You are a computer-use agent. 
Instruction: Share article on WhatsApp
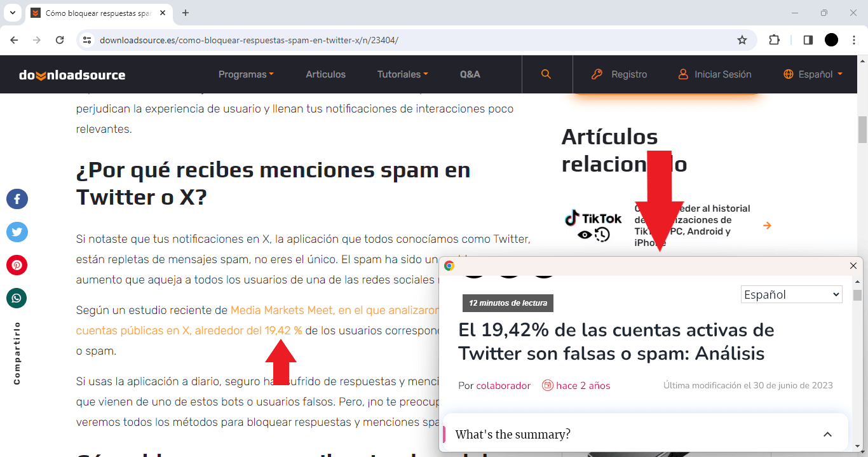pyautogui.click(x=17, y=297)
